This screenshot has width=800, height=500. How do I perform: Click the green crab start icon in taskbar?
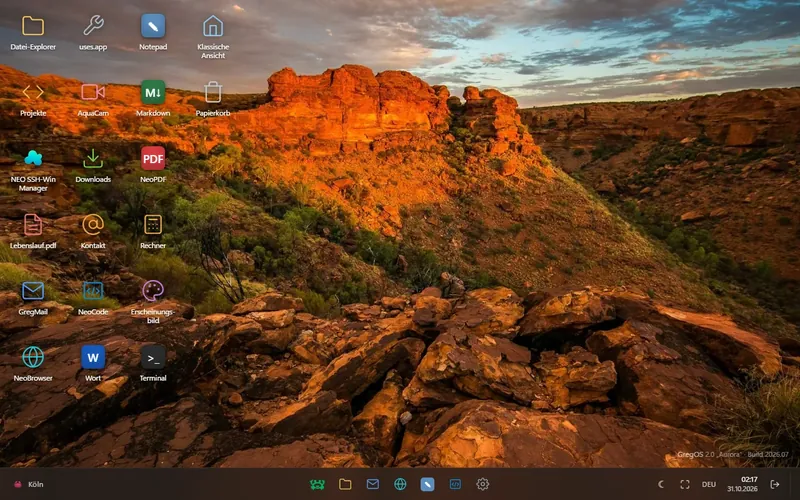(317, 484)
